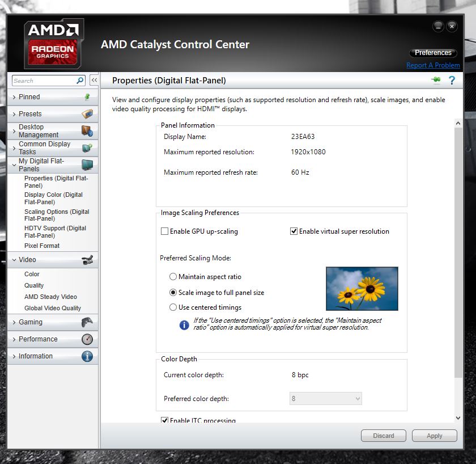This screenshot has height=464, width=476.
Task: Click the Gaming controller icon
Action: (87, 322)
